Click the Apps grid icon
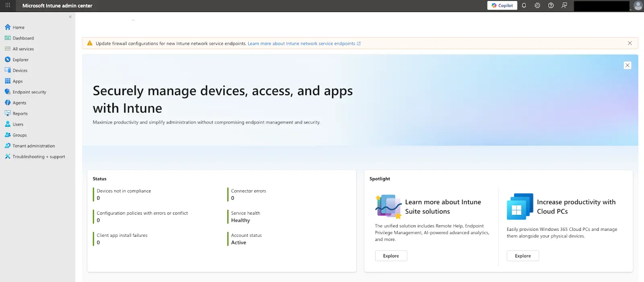644x282 pixels. [8, 81]
